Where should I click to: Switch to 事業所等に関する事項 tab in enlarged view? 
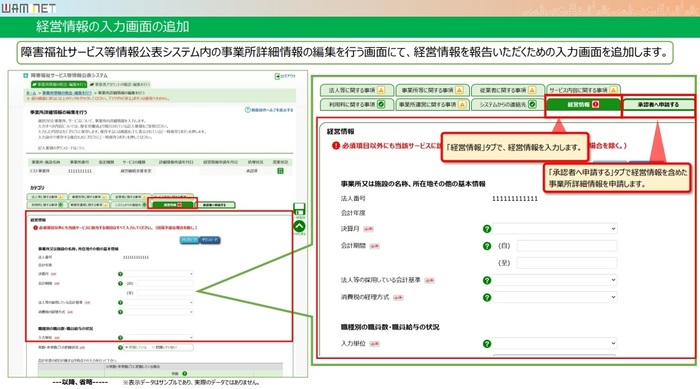pos(432,90)
